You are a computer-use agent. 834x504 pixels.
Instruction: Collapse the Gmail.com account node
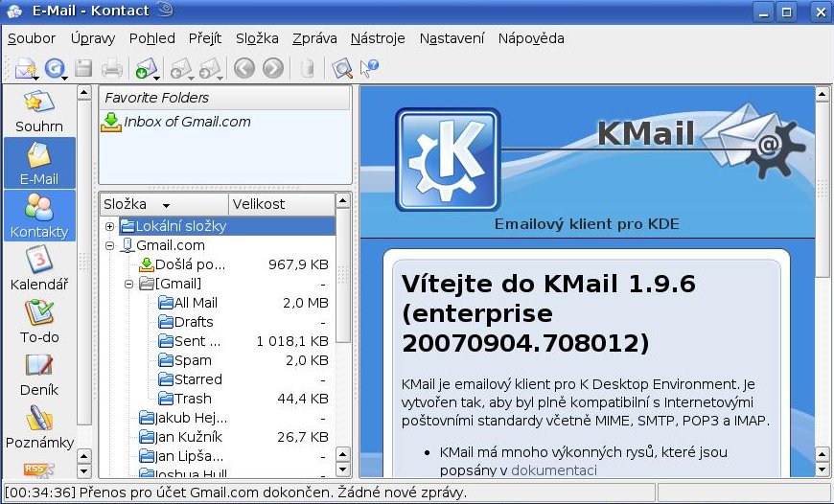click(x=109, y=245)
